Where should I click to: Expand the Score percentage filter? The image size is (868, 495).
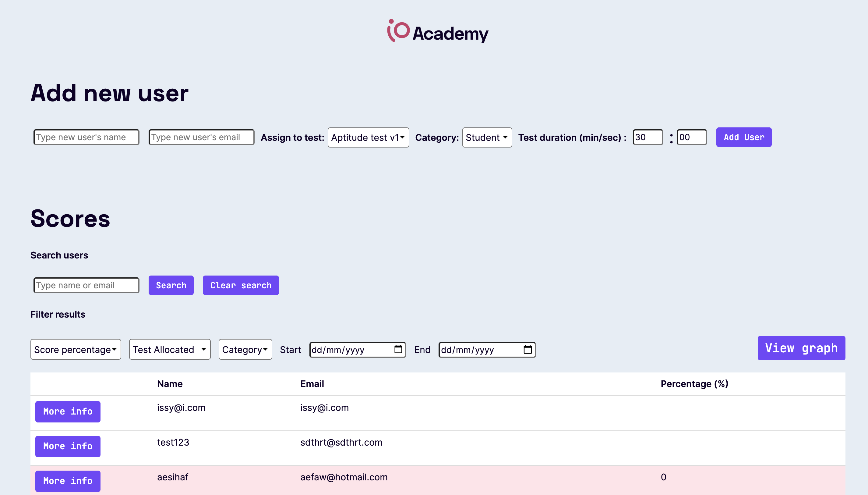point(76,349)
